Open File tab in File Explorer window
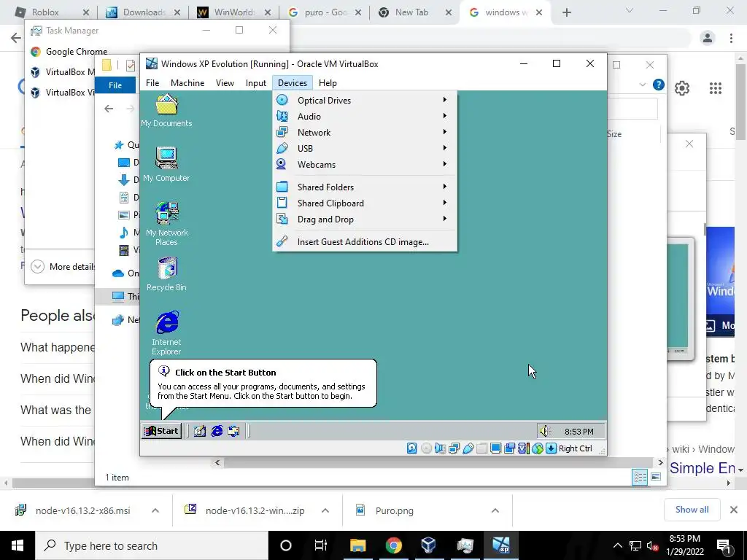This screenshot has width=747, height=560. 115,85
